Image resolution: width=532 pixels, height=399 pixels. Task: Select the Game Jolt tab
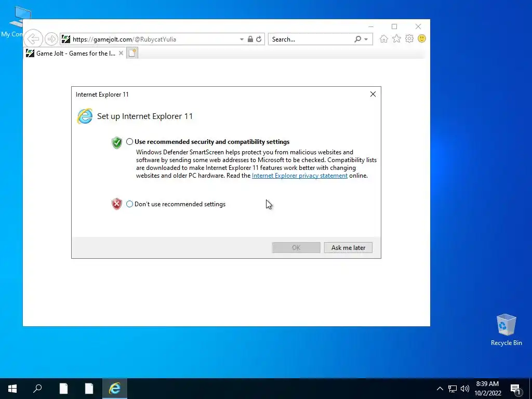pos(75,54)
